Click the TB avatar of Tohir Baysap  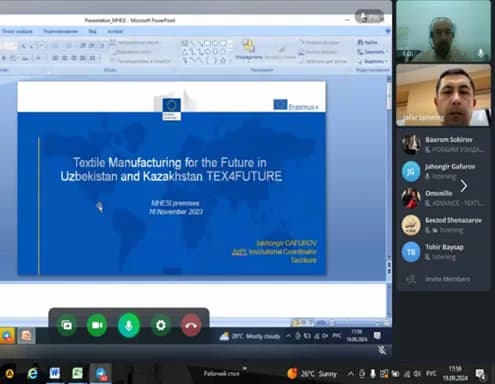click(411, 252)
